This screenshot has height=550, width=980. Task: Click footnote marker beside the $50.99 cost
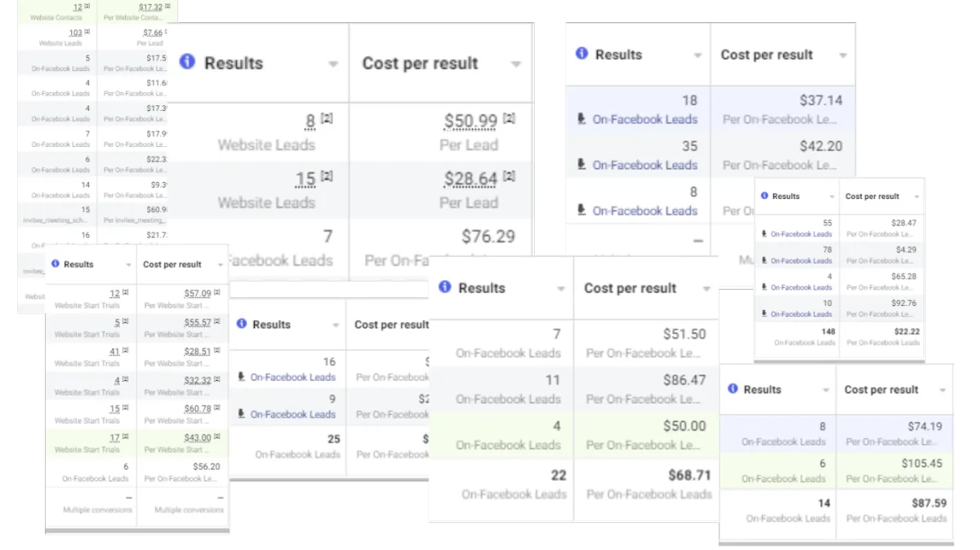point(509,119)
